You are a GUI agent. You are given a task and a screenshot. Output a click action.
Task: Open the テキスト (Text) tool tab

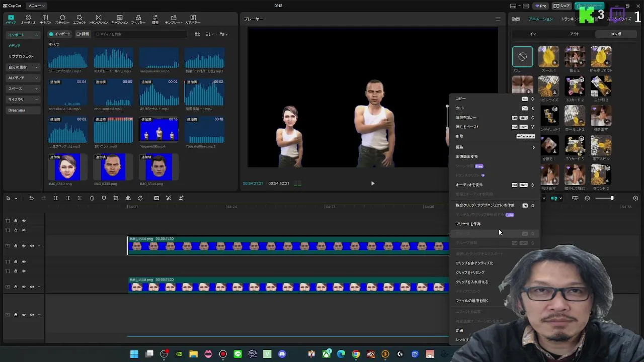point(45,20)
